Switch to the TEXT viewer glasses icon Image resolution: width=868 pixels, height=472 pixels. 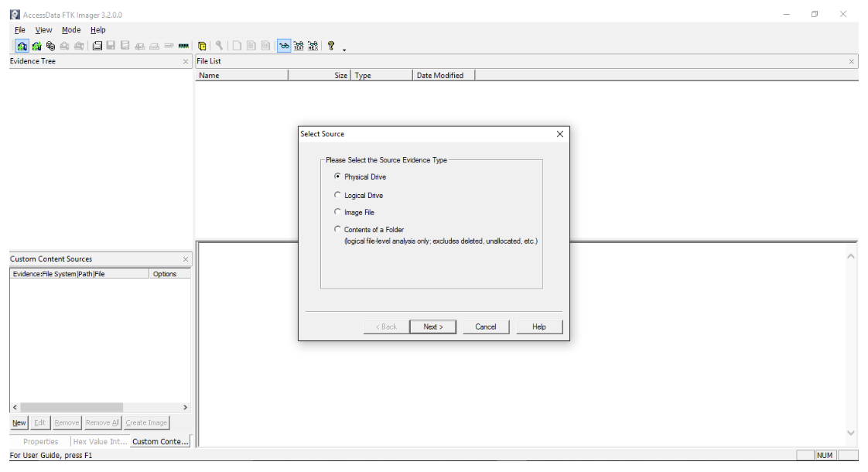(299, 46)
